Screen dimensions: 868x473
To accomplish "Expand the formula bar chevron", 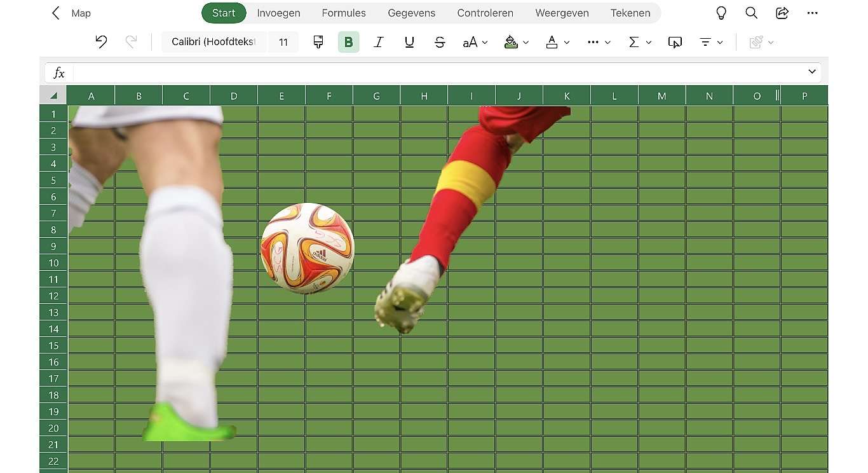I will click(811, 72).
